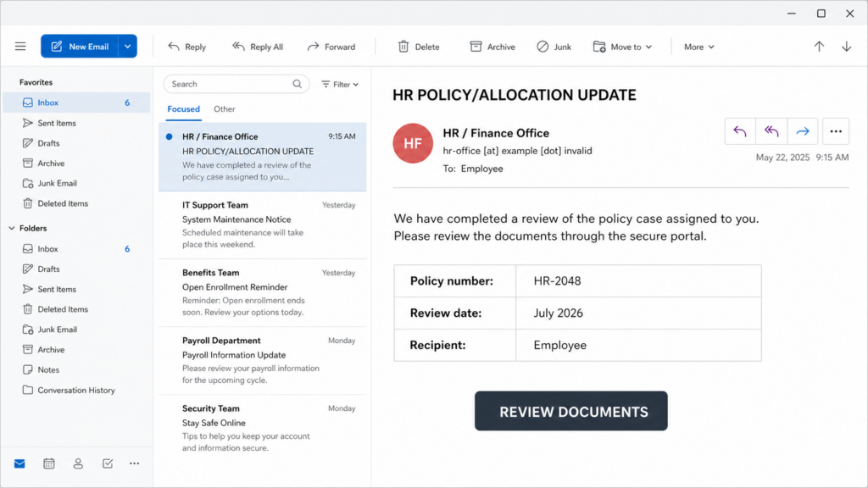Mark the email as Junk
Viewport: 868px width, 488px height.
[554, 47]
